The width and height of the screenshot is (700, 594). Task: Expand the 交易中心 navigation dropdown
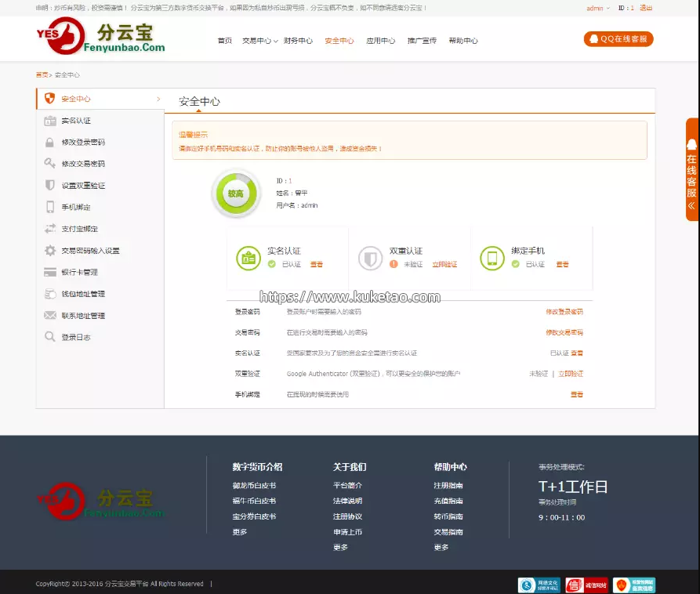tap(259, 41)
